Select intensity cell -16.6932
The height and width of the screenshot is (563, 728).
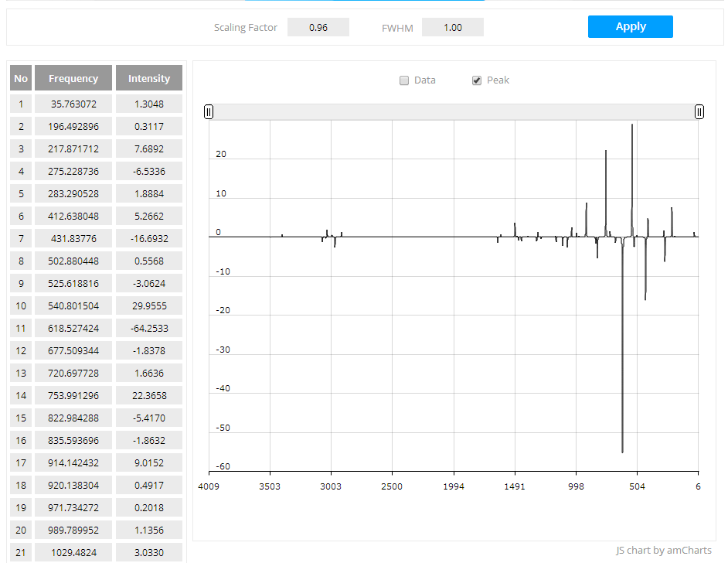[149, 238]
